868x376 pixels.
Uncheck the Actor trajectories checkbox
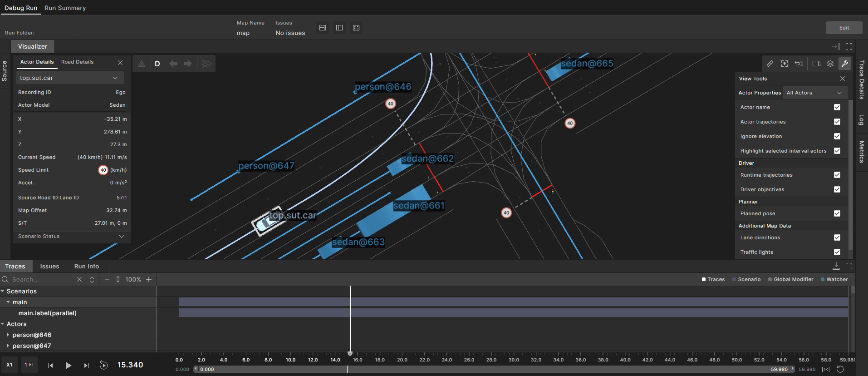837,122
